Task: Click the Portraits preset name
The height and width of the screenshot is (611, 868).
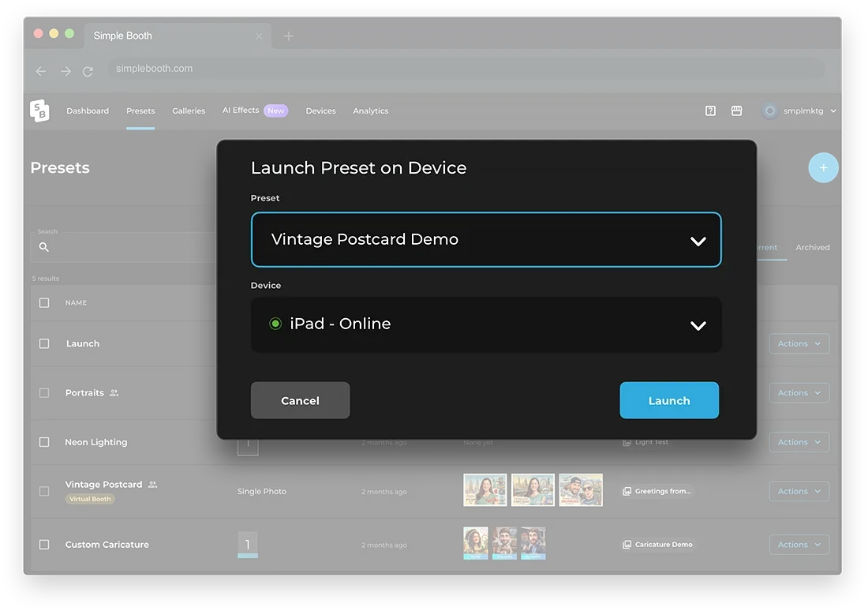Action: (84, 393)
